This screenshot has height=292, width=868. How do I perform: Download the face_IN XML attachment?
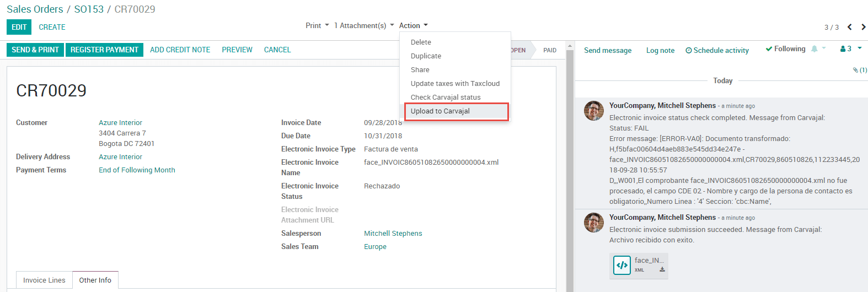point(662,269)
